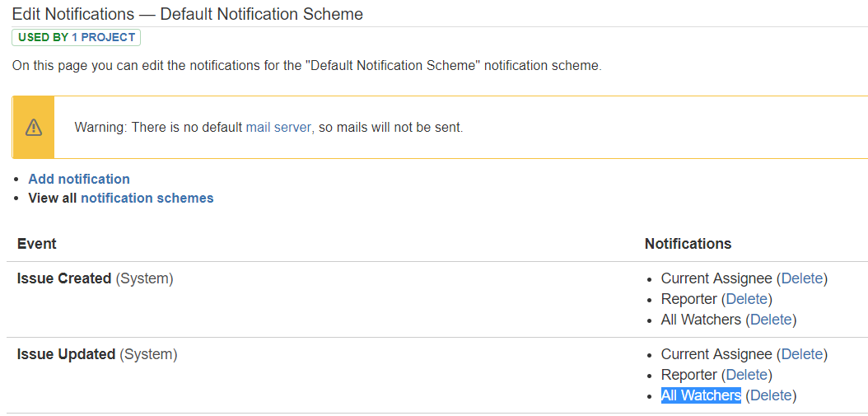The height and width of the screenshot is (416, 868).
Task: Delete Reporter for Issue Created
Action: pyautogui.click(x=747, y=299)
